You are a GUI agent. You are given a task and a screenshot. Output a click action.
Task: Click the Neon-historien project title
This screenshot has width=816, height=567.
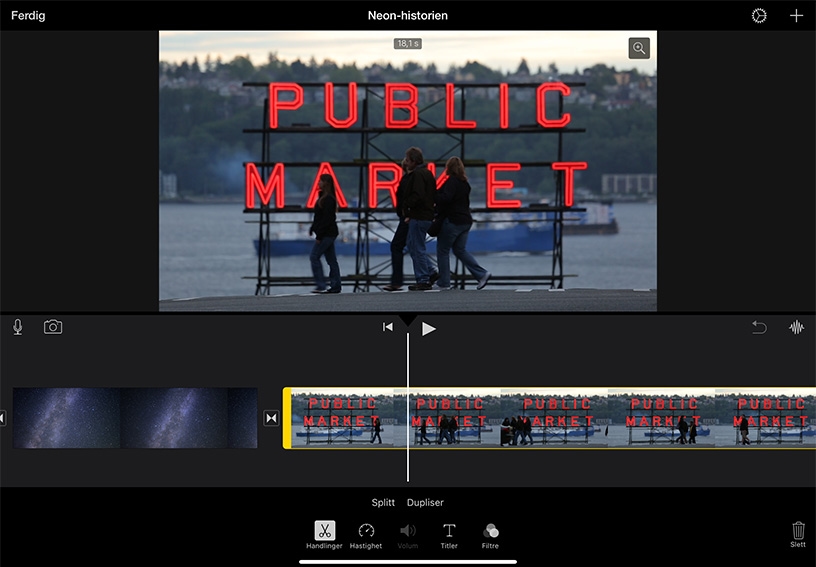(x=407, y=16)
